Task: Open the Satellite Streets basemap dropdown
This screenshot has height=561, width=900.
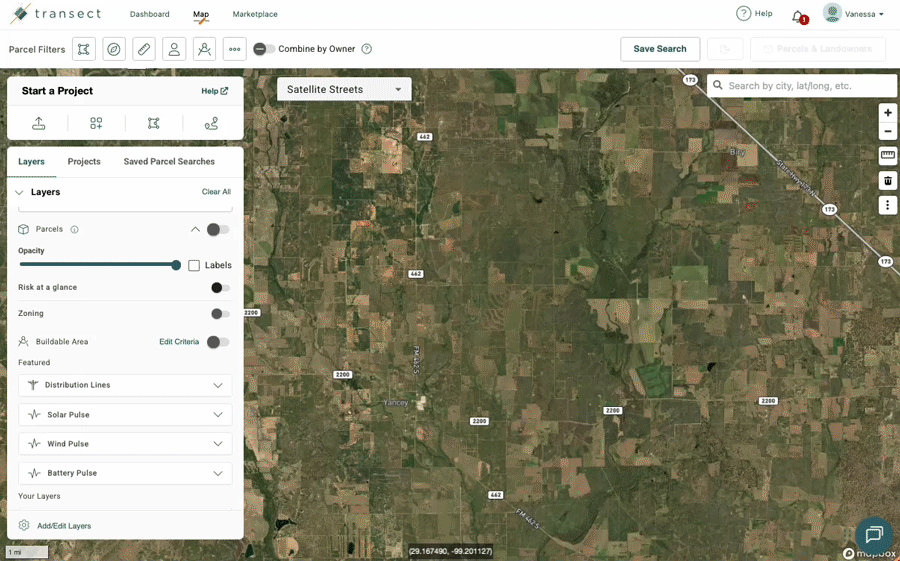Action: [x=344, y=89]
